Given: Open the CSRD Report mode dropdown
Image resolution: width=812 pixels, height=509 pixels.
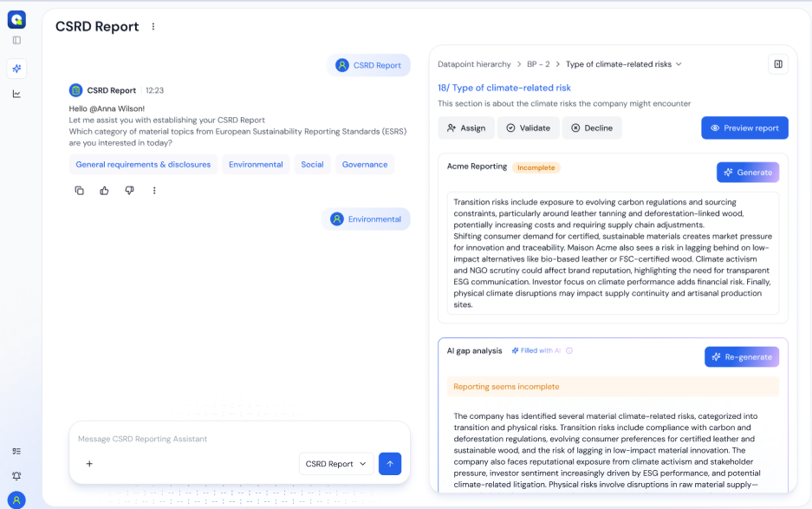Looking at the screenshot, I should (336, 464).
